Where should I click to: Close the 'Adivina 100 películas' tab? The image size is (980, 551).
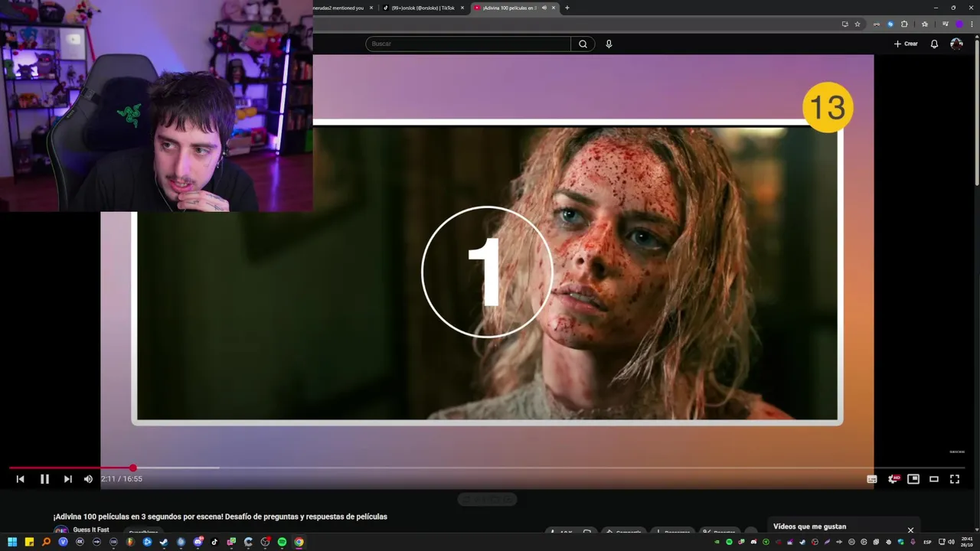pyautogui.click(x=554, y=8)
